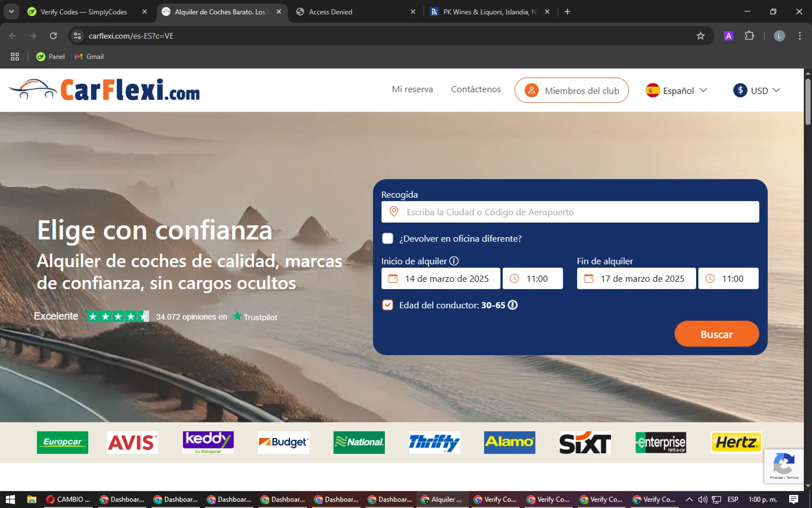Close the Alquiler de Coches tab
This screenshot has width=812, height=508.
click(279, 11)
